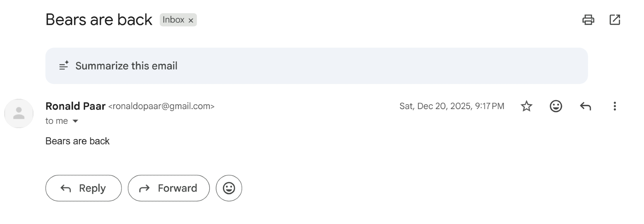Click the Summarize this email banner

316,66
